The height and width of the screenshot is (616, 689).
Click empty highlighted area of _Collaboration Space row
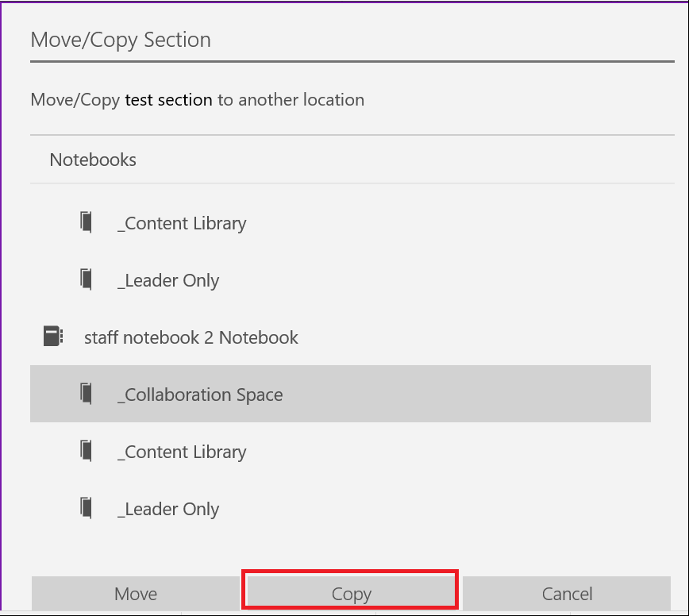click(x=466, y=394)
